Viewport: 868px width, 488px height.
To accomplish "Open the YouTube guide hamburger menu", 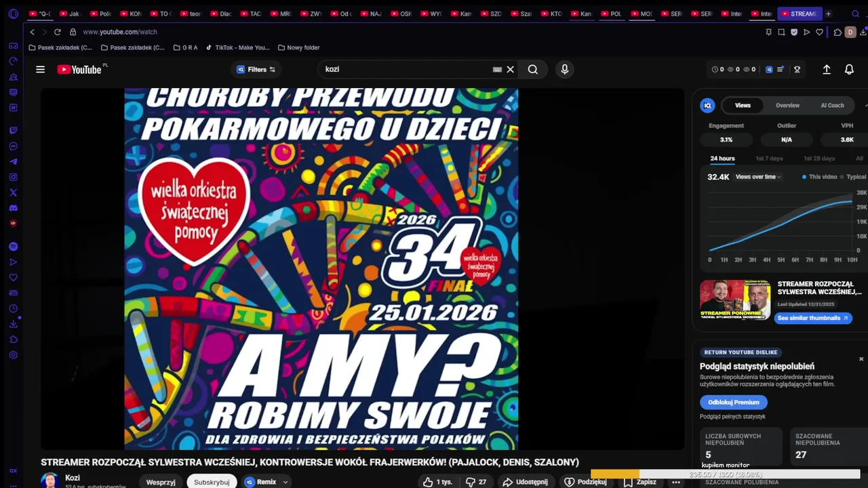I will [40, 69].
